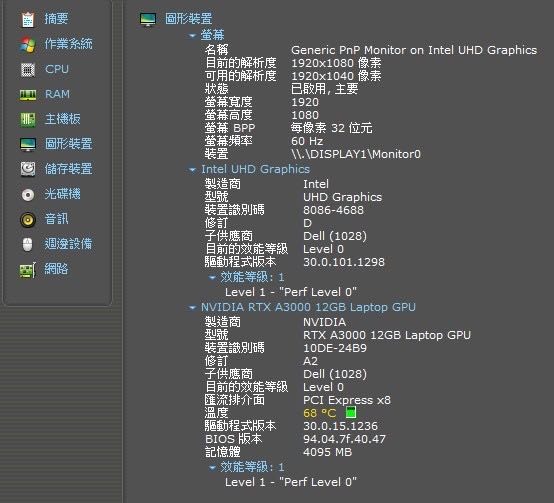Viewport: 554px width, 503px height.
Task: Click the status value 已啟用, 主要
Action: 325,89
